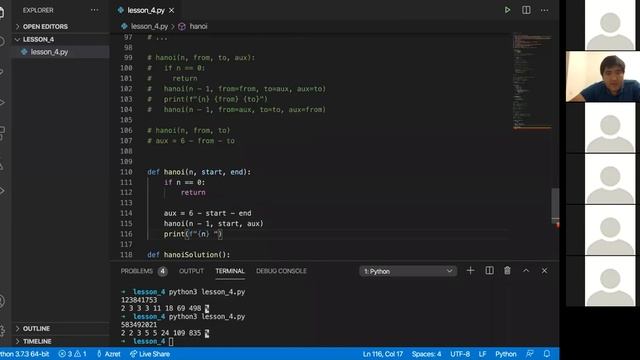
Task: Click Azret account in status bar
Action: [109, 354]
